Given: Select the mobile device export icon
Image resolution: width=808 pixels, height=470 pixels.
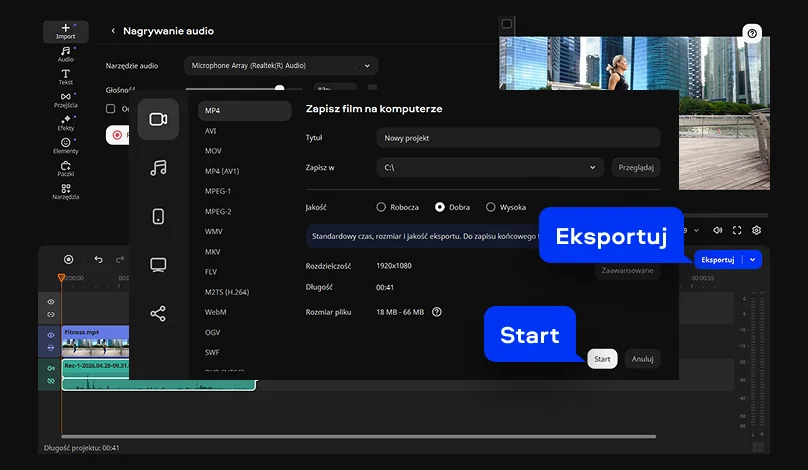Looking at the screenshot, I should [x=158, y=216].
